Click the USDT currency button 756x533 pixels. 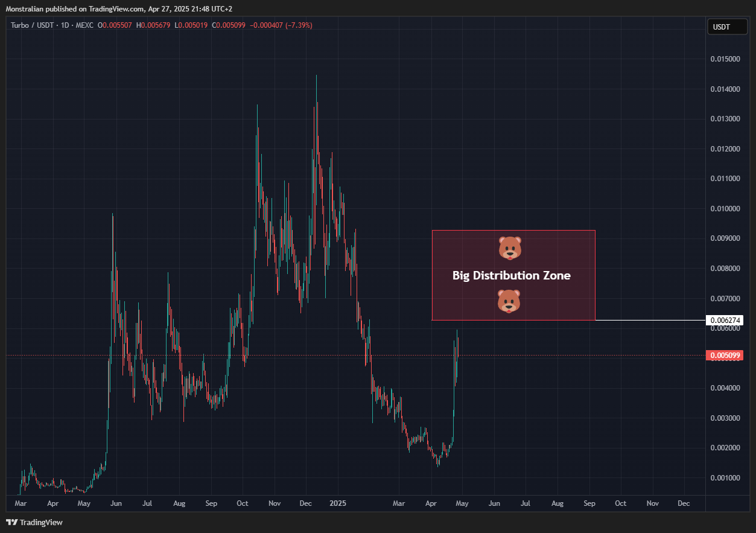[726, 27]
